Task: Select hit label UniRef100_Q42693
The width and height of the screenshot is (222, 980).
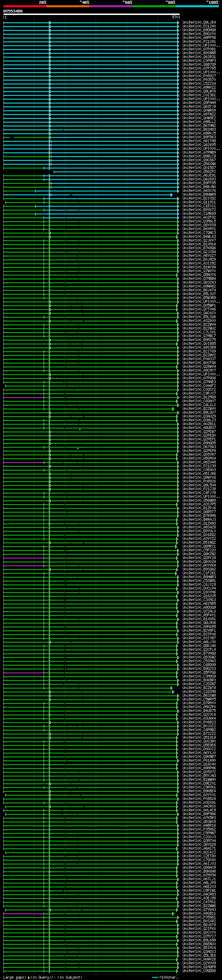Action: [199, 179]
